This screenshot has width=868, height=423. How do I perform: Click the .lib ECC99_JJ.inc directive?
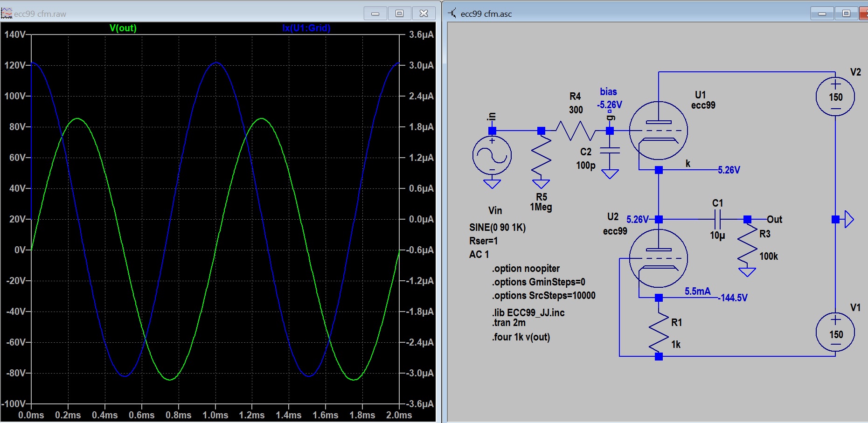coord(528,312)
